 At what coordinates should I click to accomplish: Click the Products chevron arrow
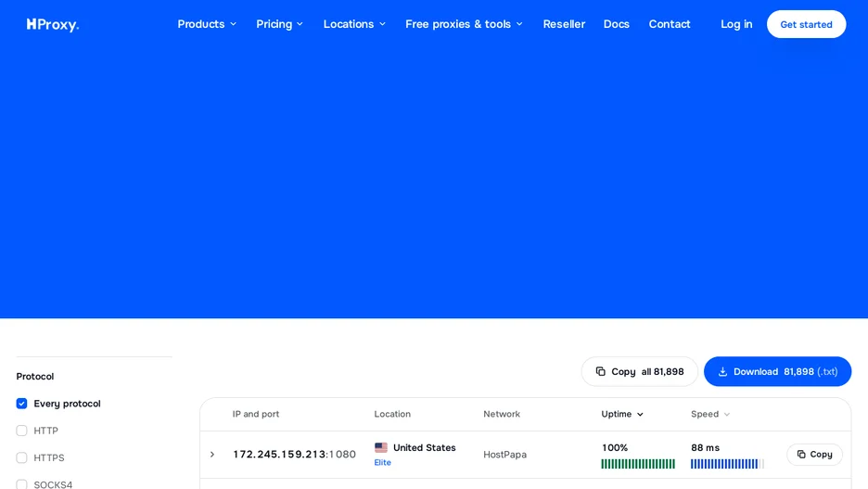pos(233,24)
